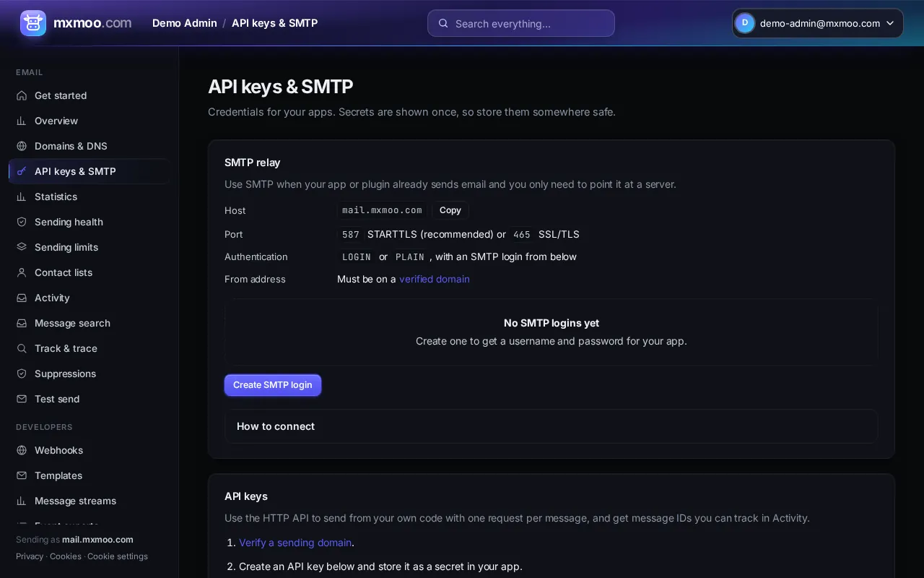Click the Contact lists person icon

(22, 272)
